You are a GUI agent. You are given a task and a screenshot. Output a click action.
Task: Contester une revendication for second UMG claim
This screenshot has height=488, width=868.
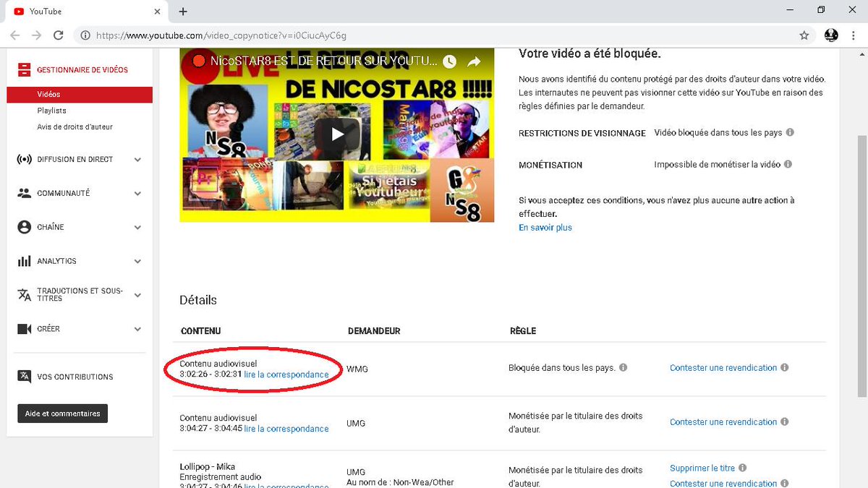(723, 422)
